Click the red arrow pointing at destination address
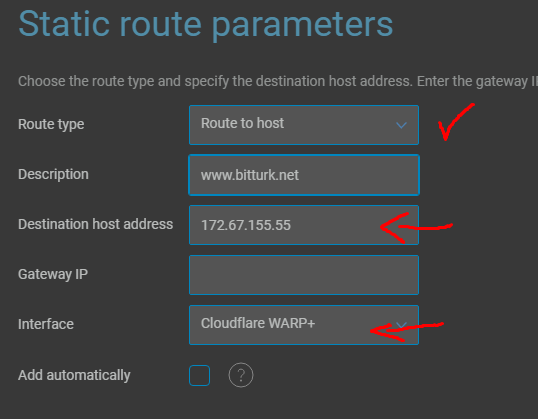The width and height of the screenshot is (538, 419). (x=416, y=228)
